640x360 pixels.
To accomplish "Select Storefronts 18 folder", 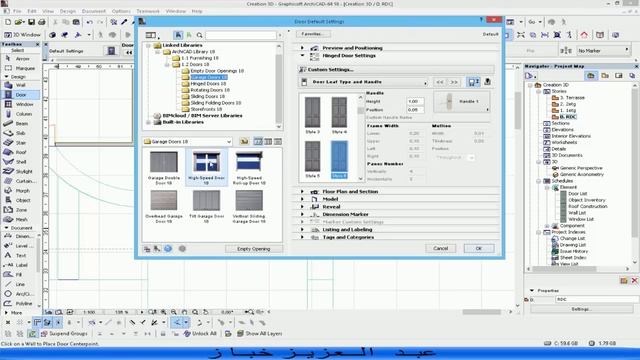I will click(206, 109).
